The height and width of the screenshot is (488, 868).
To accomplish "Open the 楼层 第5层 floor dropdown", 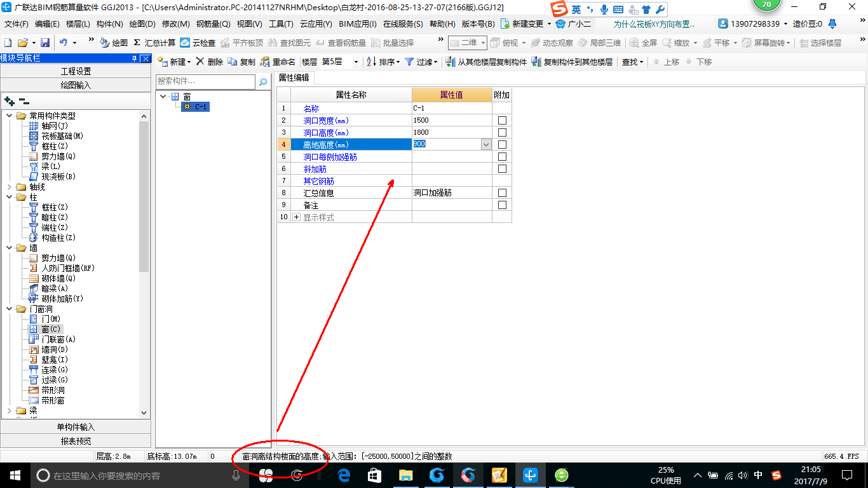I will (355, 62).
